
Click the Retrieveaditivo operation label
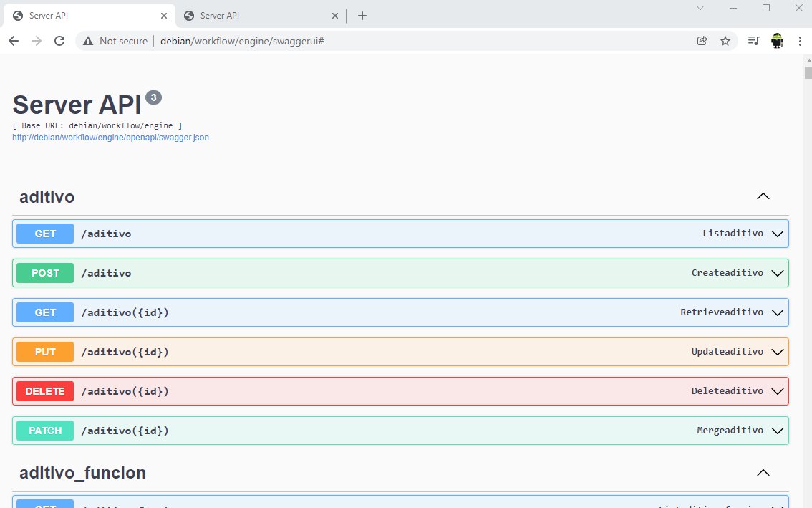click(x=722, y=312)
